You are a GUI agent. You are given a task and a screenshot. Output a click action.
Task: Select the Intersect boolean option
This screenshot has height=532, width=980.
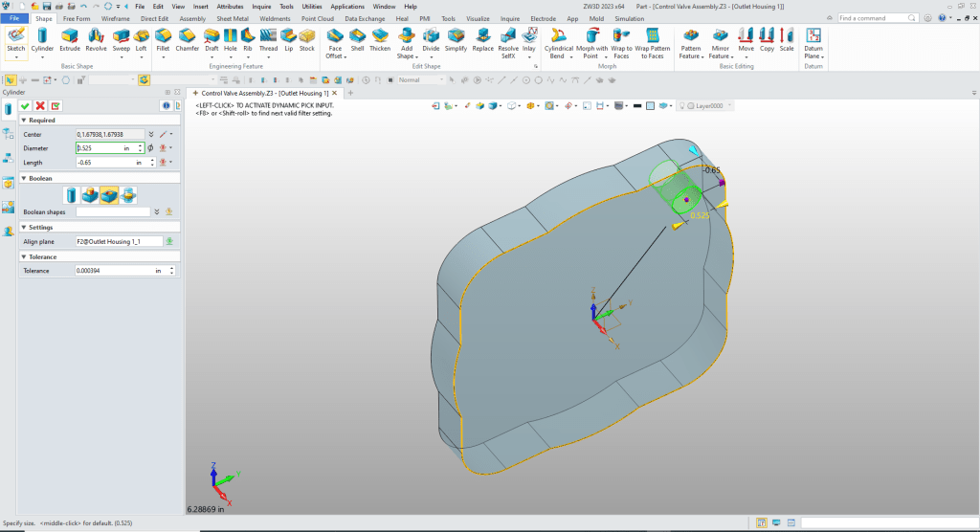(x=128, y=195)
